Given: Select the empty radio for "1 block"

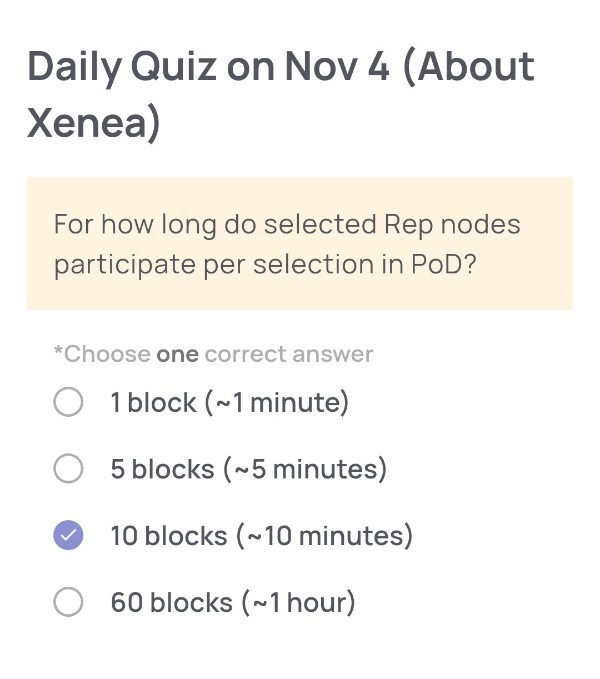Looking at the screenshot, I should (x=68, y=403).
